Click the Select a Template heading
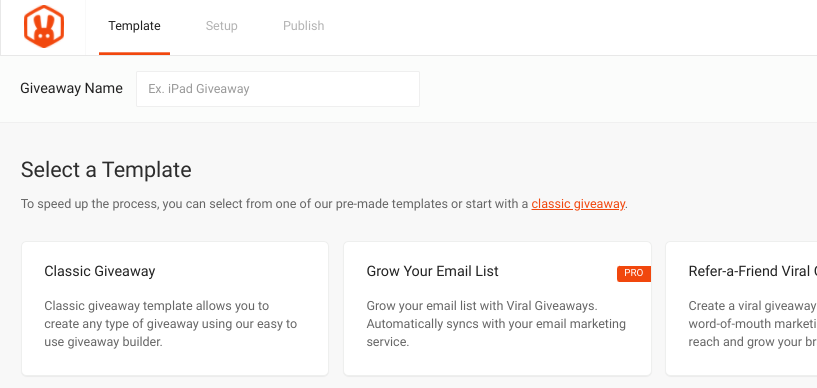 coord(106,170)
